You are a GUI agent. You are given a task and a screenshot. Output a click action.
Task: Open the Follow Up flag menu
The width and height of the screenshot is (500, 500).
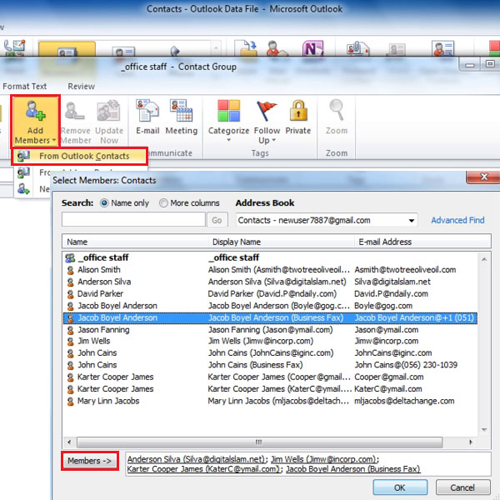pos(267,121)
